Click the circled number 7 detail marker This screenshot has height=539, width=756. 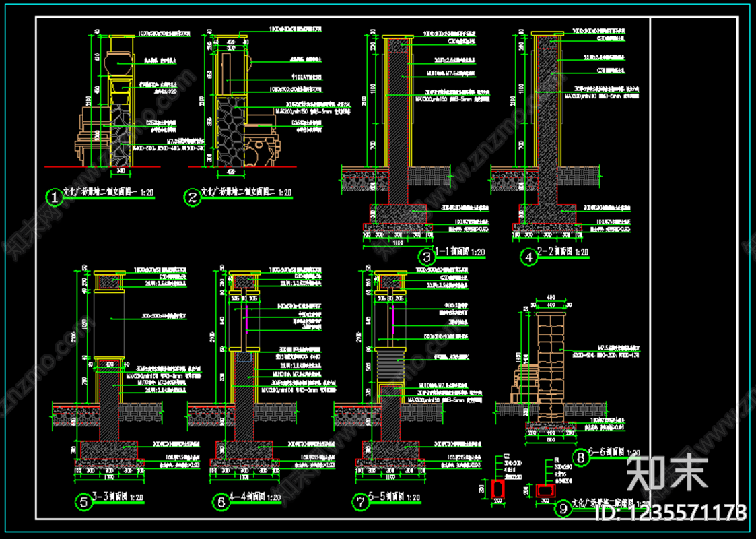(x=360, y=503)
